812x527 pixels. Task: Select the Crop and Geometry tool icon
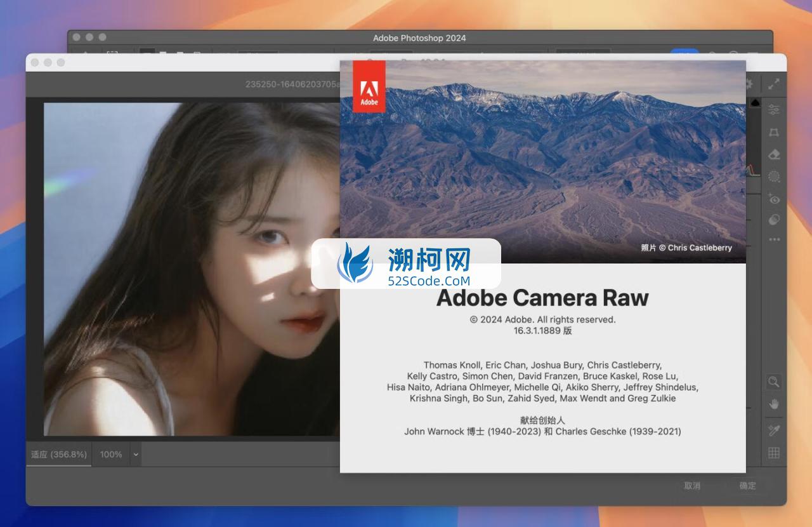coord(774,132)
